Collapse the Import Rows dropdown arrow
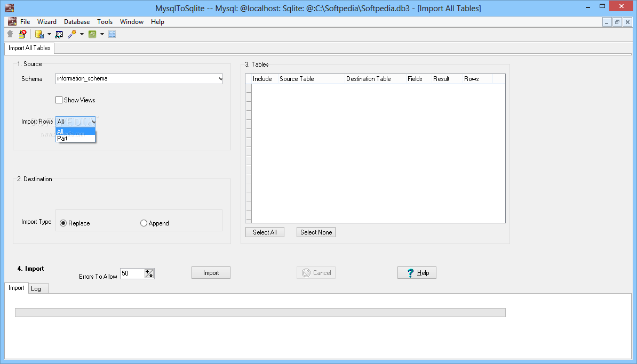The width and height of the screenshot is (637, 364). (93, 122)
